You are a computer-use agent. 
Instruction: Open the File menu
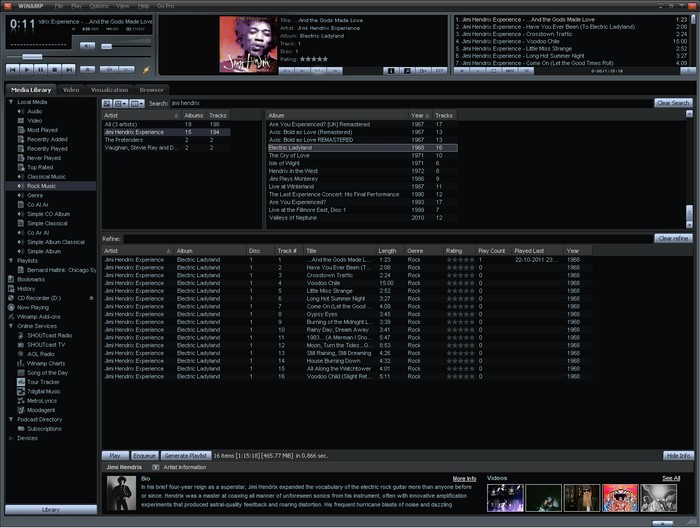click(x=58, y=6)
